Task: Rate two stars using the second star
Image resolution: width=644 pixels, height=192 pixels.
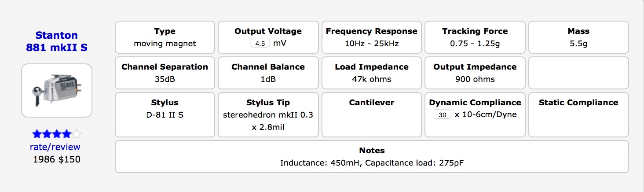Action: (x=47, y=134)
